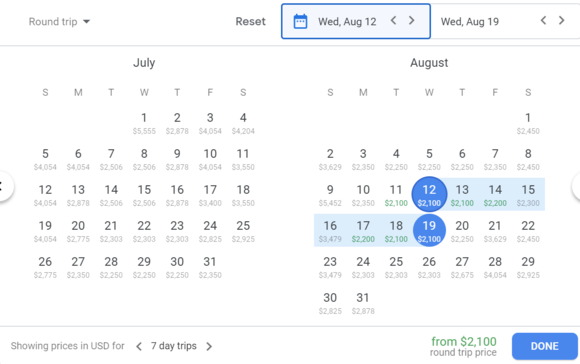Decrease trip length from 7 days
Image resolution: width=580 pixels, height=364 pixels.
[x=139, y=347]
